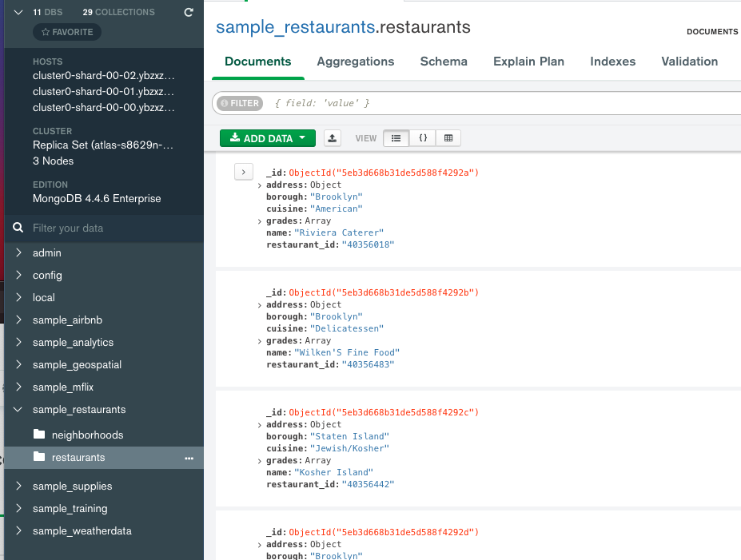741x560 pixels.
Task: Select the neighborhoods collection name
Action: [87, 435]
